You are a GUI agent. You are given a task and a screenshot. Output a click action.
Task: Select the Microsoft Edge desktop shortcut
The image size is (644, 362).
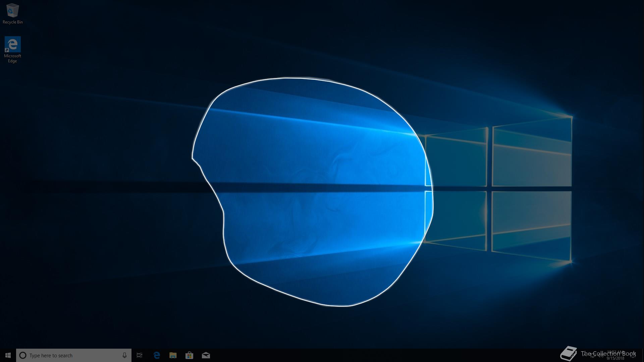(x=12, y=50)
